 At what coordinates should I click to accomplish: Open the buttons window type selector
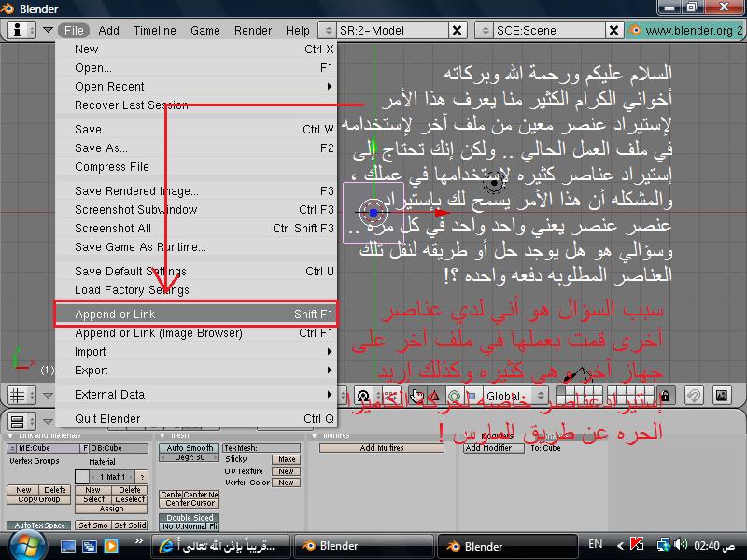pyautogui.click(x=21, y=422)
